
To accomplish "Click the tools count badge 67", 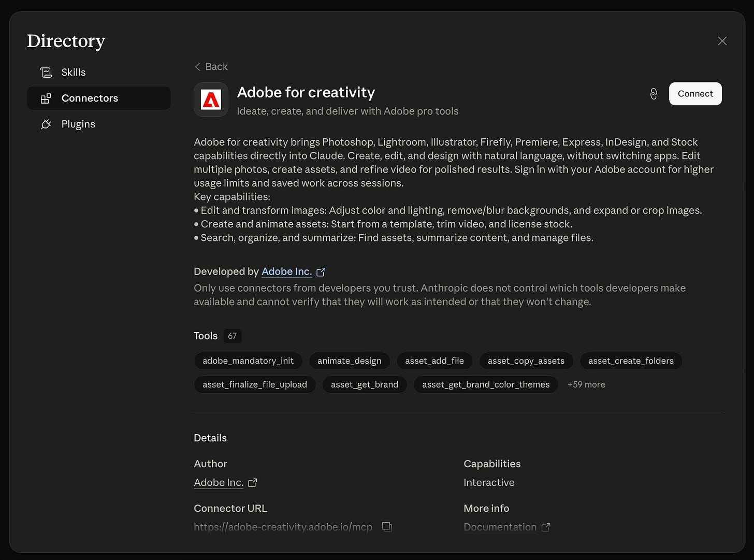I will pos(233,336).
